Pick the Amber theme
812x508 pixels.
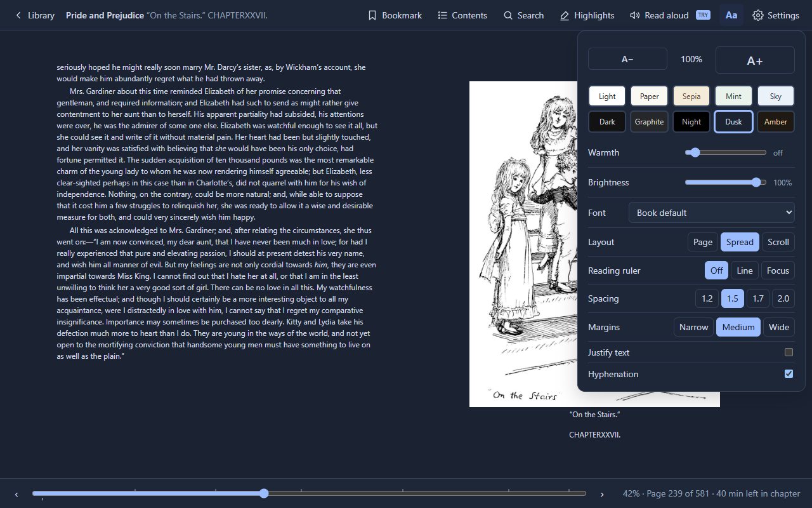776,121
